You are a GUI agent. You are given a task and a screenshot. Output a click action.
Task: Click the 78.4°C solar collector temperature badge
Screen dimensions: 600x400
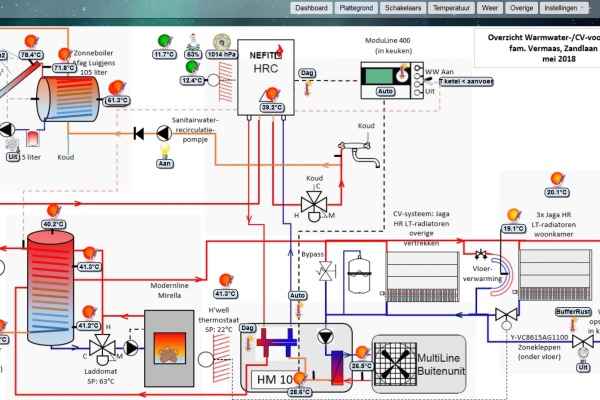click(31, 55)
